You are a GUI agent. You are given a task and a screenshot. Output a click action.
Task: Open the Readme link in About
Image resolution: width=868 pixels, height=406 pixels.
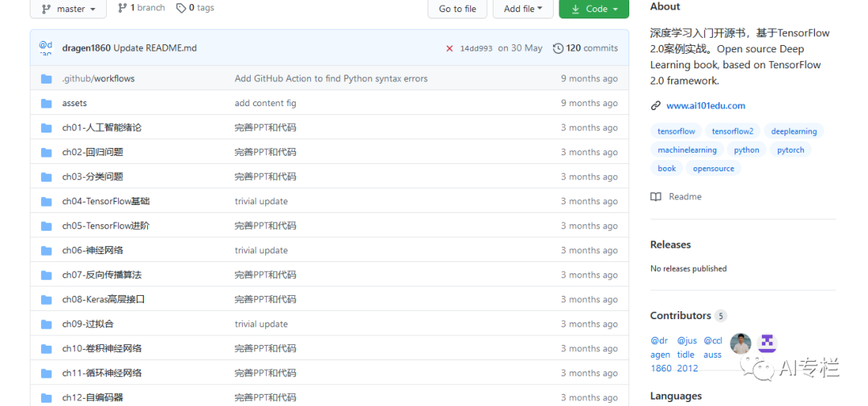pos(685,197)
